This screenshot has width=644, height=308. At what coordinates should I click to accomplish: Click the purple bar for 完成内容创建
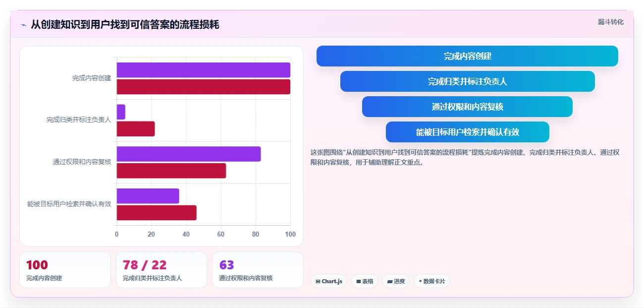coord(203,70)
